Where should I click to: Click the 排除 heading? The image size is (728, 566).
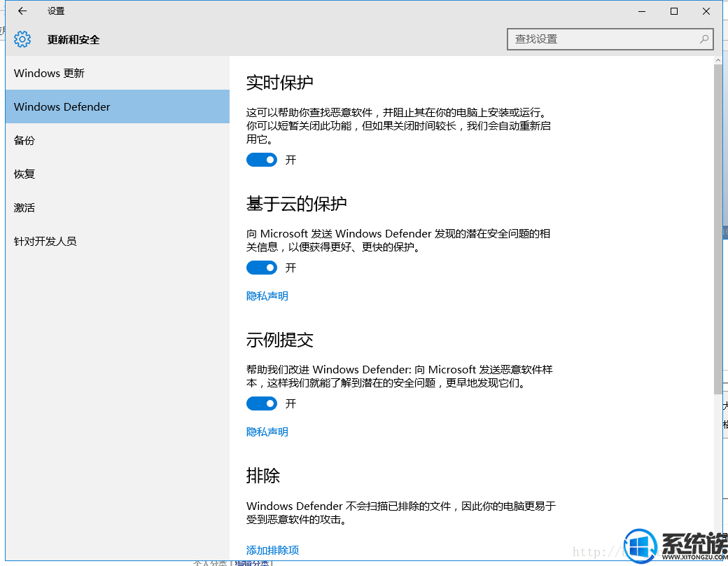pyautogui.click(x=262, y=476)
